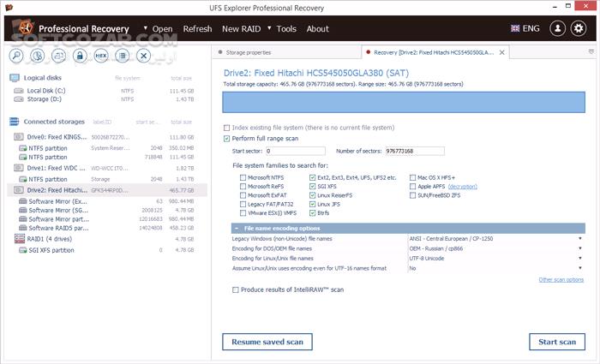Open Encoding for DOS/OEM file names dropdown
Screen dimensions: 600x364
580,248
